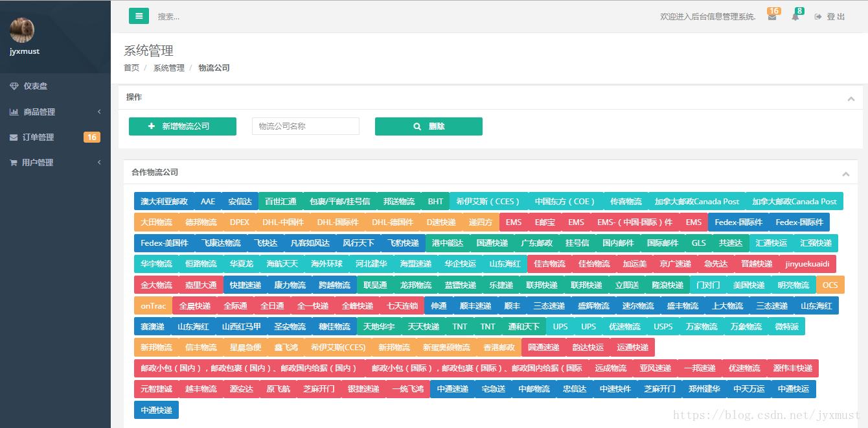Select the 顺丰速递 tag
The width and height of the screenshot is (868, 428).
(475, 305)
